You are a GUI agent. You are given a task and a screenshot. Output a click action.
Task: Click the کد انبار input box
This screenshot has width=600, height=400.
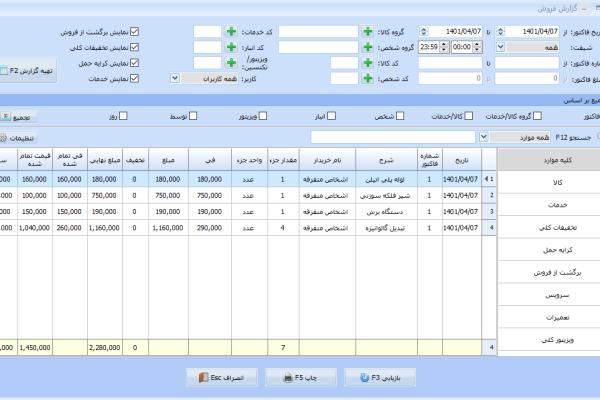click(x=207, y=47)
